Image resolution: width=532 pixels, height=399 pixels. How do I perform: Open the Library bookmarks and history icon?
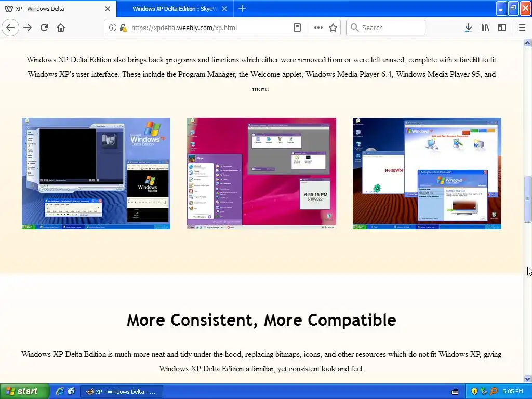485,28
